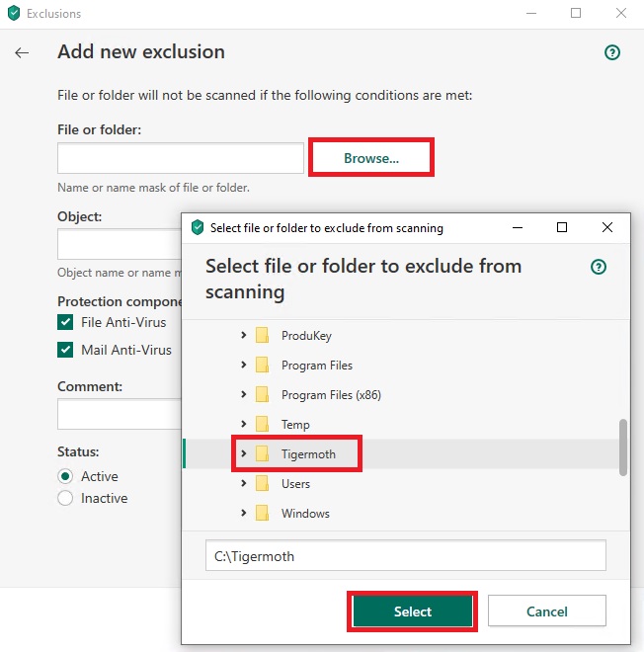
Task: Click the back arrow beside Add new exclusion
Action: pyautogui.click(x=22, y=52)
